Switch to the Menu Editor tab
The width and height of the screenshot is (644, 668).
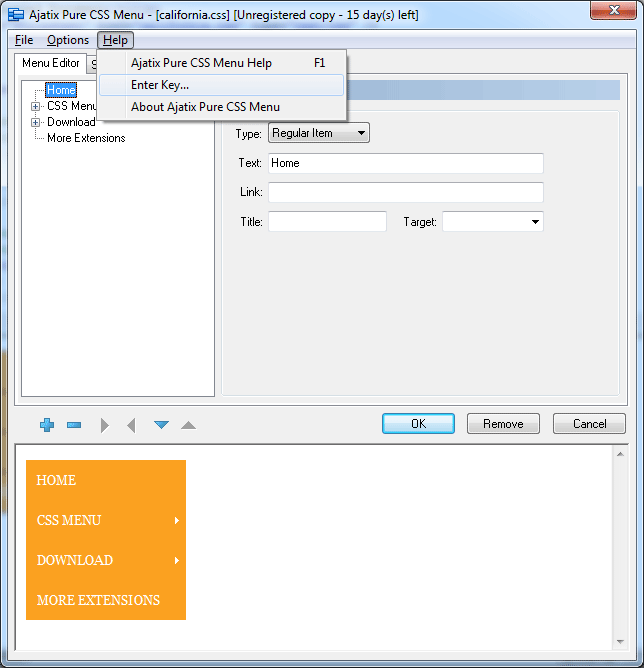click(50, 63)
